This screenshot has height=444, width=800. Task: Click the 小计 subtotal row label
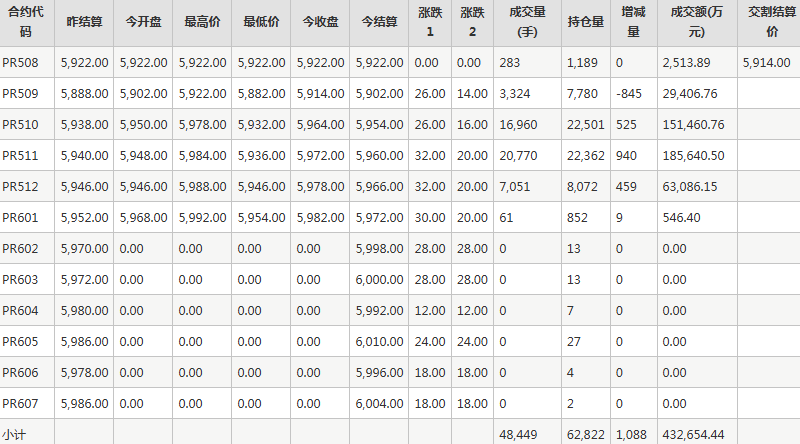(x=14, y=435)
